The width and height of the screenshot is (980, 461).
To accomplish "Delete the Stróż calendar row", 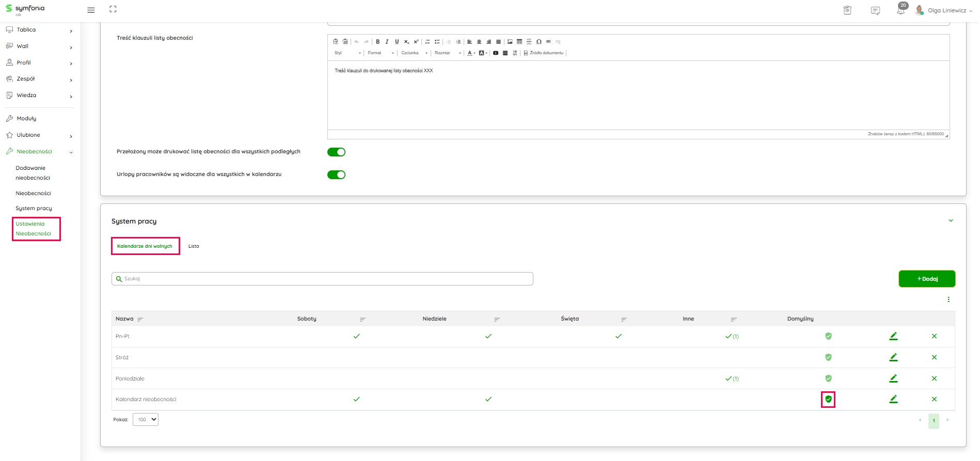I will 934,357.
